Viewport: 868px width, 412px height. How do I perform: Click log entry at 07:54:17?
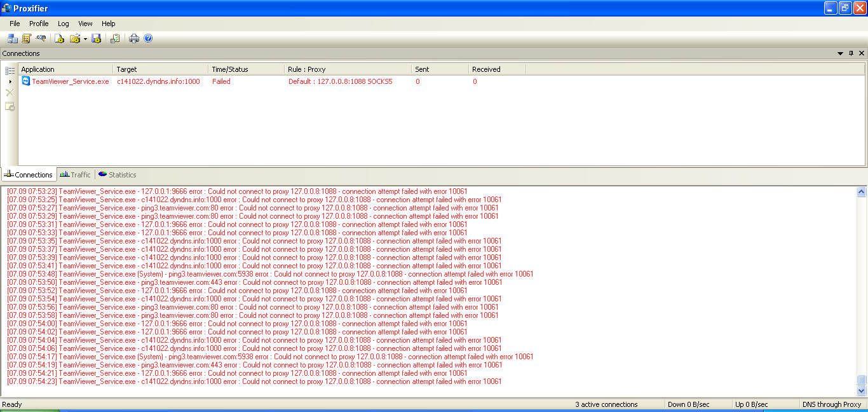(270, 357)
